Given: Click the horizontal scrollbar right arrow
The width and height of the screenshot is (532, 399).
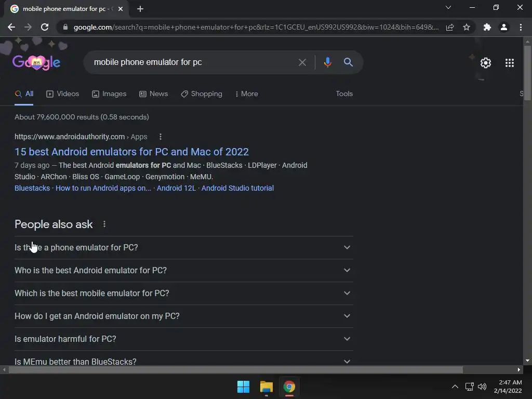Looking at the screenshot, I should click(x=519, y=370).
